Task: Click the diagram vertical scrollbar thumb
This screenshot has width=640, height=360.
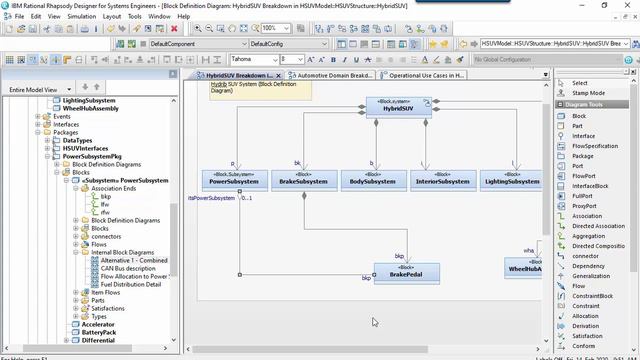Action: 547,169
